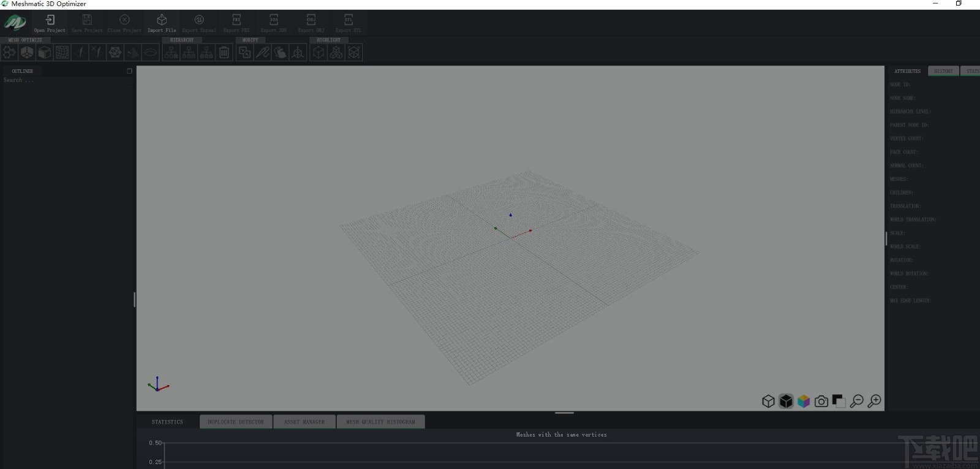The height and width of the screenshot is (469, 980).
Task: Select the ellipse ring icon in Mesh Optimize
Action: [x=151, y=53]
